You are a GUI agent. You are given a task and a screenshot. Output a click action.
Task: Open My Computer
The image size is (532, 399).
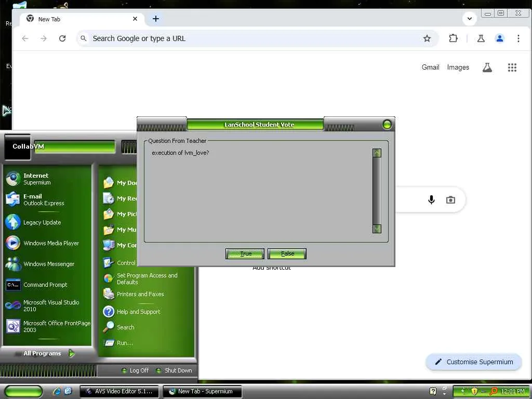click(x=119, y=245)
